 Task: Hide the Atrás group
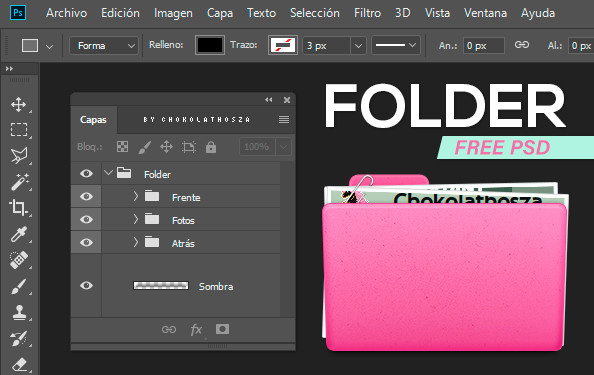pyautogui.click(x=86, y=242)
